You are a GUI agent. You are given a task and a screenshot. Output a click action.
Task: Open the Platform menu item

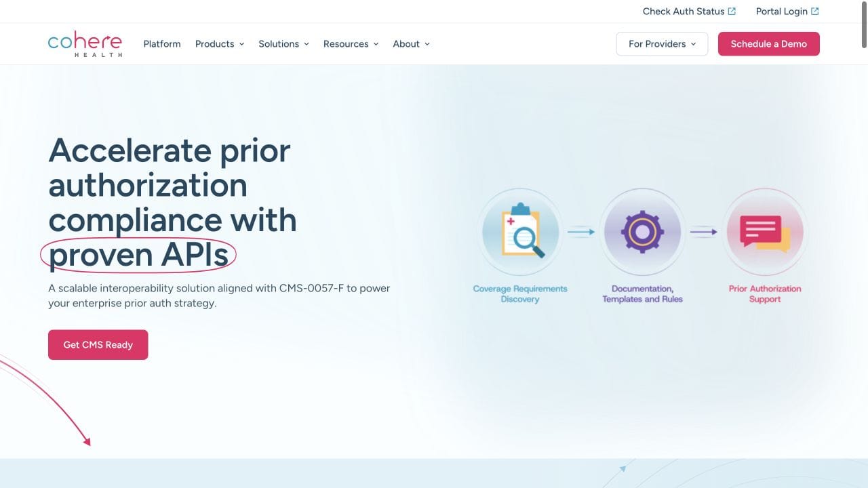[162, 44]
